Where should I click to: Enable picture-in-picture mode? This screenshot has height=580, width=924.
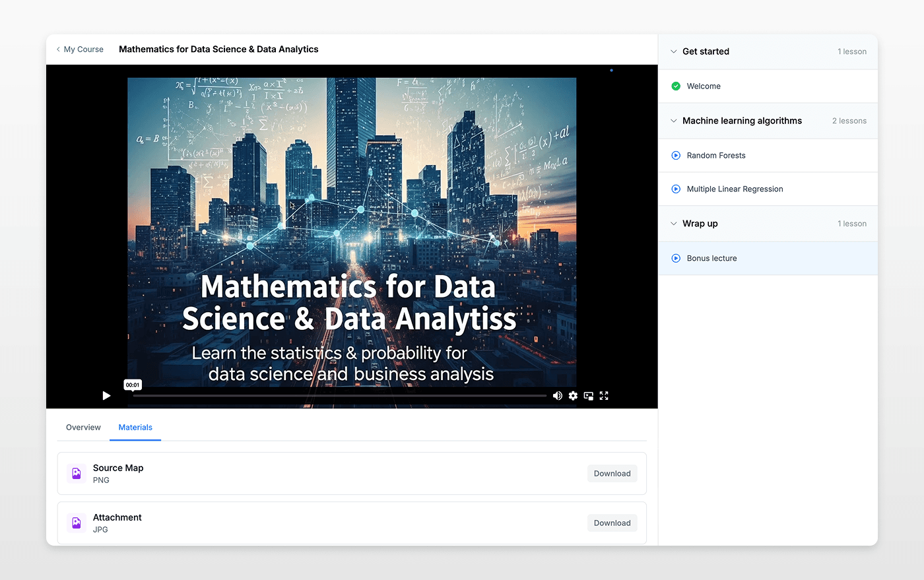(x=588, y=396)
